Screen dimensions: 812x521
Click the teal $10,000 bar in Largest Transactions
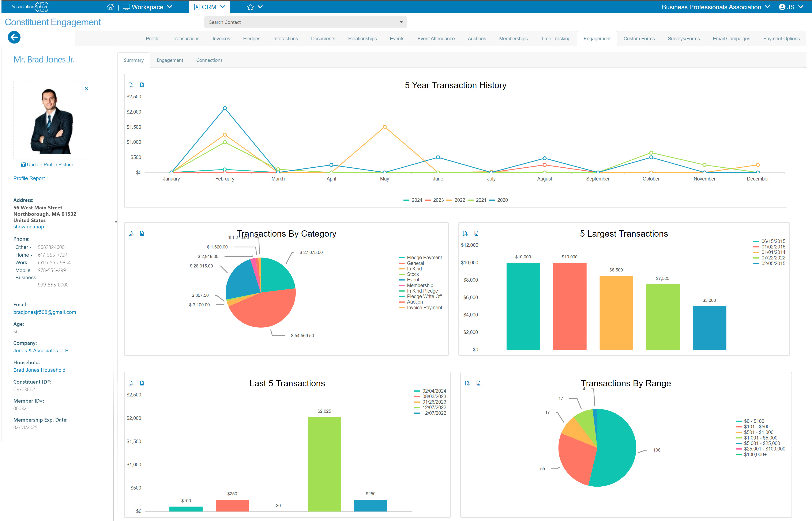[523, 307]
